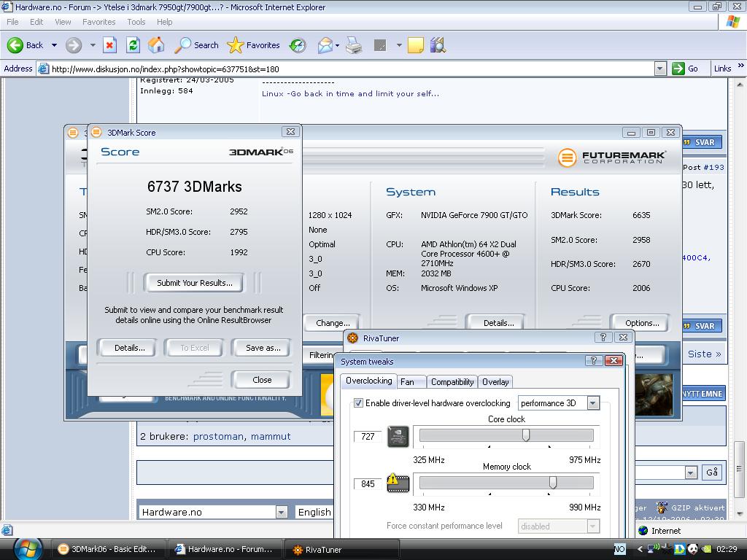
Task: Click Close button in Score dialog
Action: point(262,380)
